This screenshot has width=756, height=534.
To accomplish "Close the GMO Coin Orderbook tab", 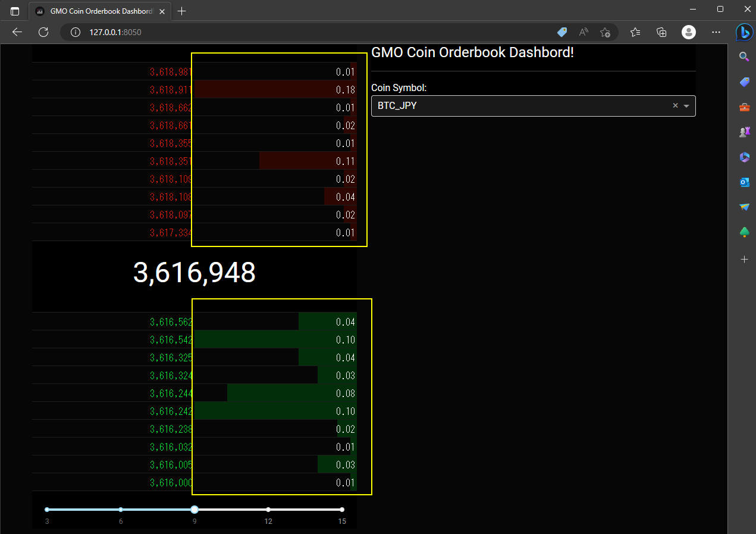I will coord(162,11).
